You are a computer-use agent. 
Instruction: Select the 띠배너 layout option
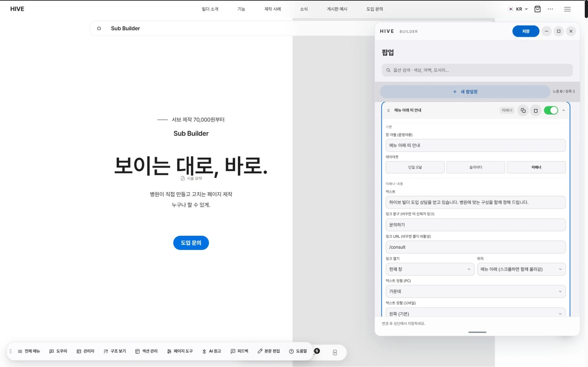pos(536,167)
